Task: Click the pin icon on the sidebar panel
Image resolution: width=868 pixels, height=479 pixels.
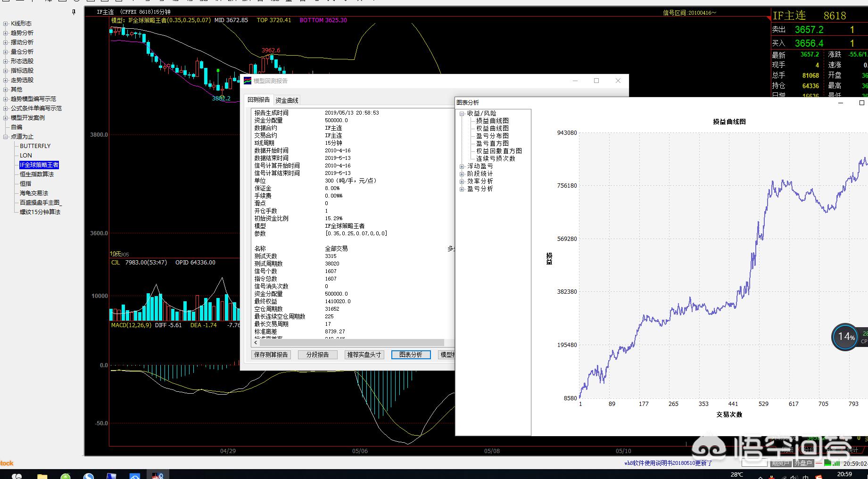Action: coord(74,12)
